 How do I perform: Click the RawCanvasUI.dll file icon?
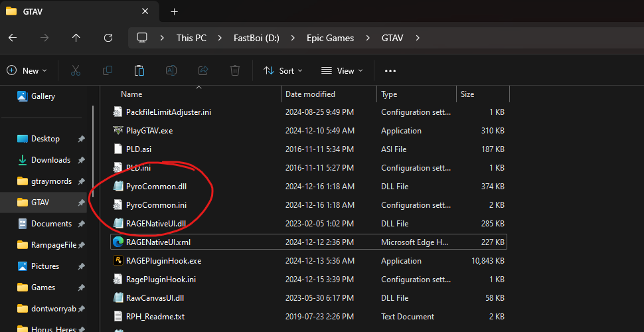tap(118, 298)
